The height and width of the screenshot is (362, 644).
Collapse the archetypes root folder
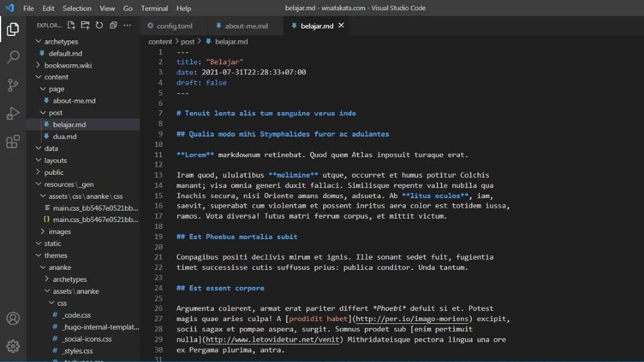[38, 41]
